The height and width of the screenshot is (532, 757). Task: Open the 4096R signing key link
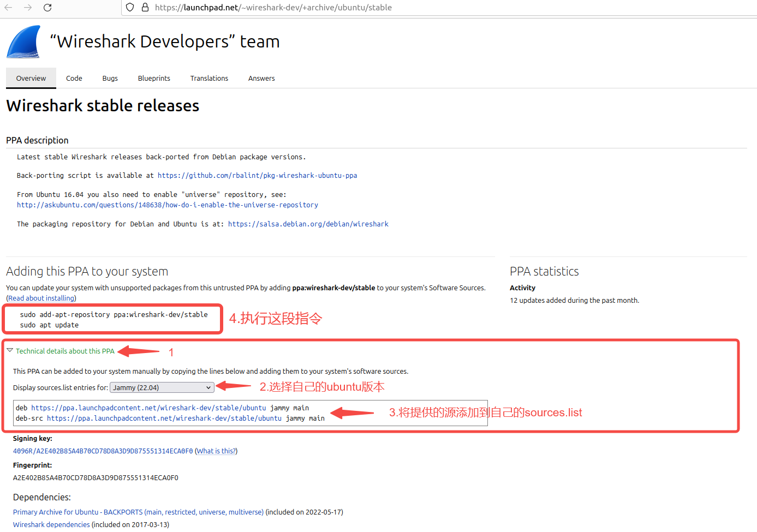(103, 451)
